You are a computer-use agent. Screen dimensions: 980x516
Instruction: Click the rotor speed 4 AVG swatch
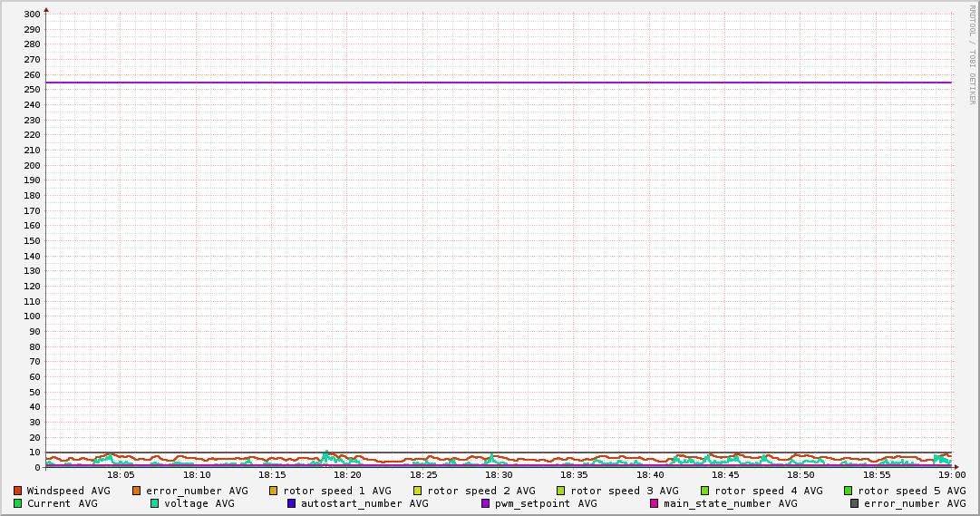704,491
